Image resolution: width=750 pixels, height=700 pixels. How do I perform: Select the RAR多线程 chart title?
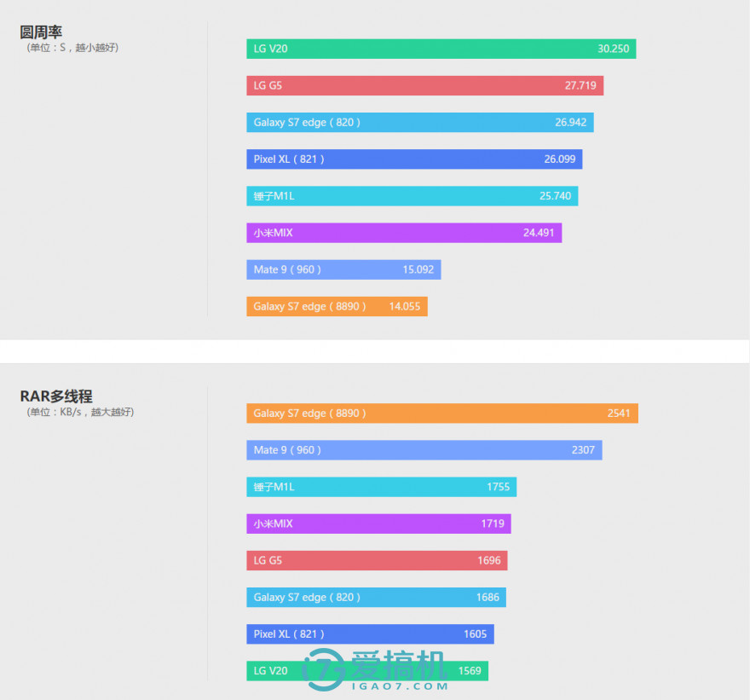[56, 396]
